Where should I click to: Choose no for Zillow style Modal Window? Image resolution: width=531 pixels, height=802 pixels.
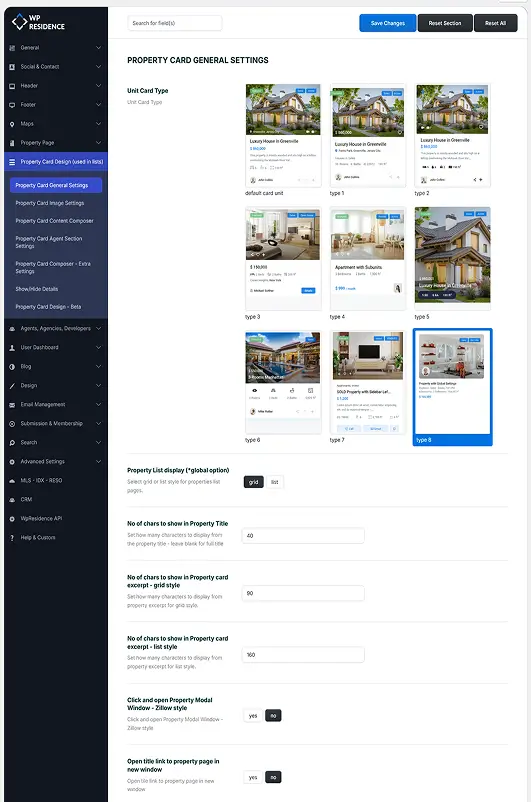click(273, 716)
